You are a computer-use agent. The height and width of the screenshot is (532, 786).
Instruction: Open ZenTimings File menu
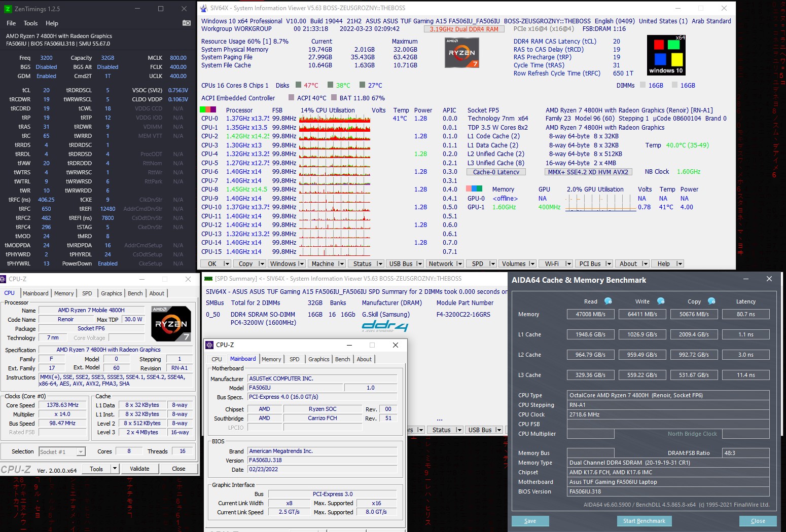click(x=11, y=23)
